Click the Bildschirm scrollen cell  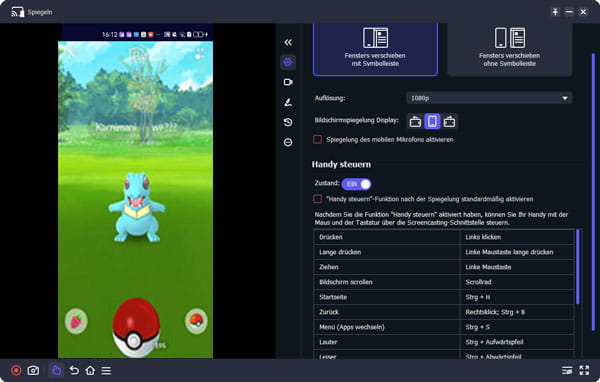pos(386,282)
